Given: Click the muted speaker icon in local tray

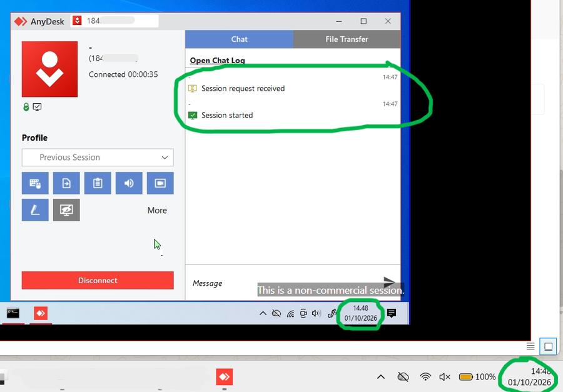Looking at the screenshot, I should point(445,376).
